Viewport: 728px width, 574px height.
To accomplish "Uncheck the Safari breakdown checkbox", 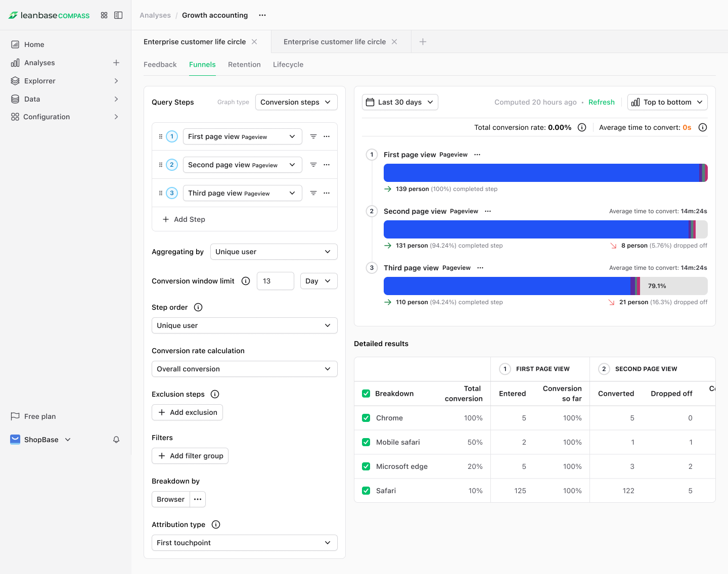I will (x=366, y=491).
